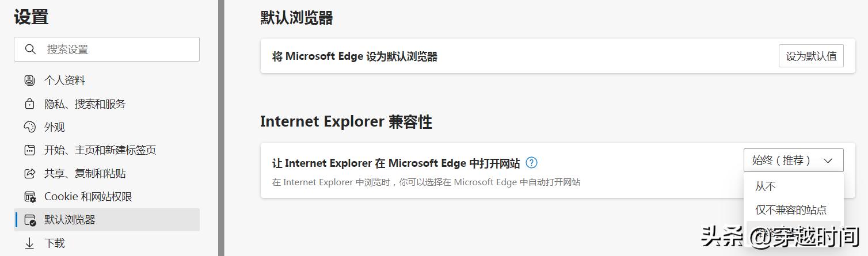This screenshot has width=868, height=256.
Task: Click the search magnifier icon
Action: pyautogui.click(x=31, y=49)
